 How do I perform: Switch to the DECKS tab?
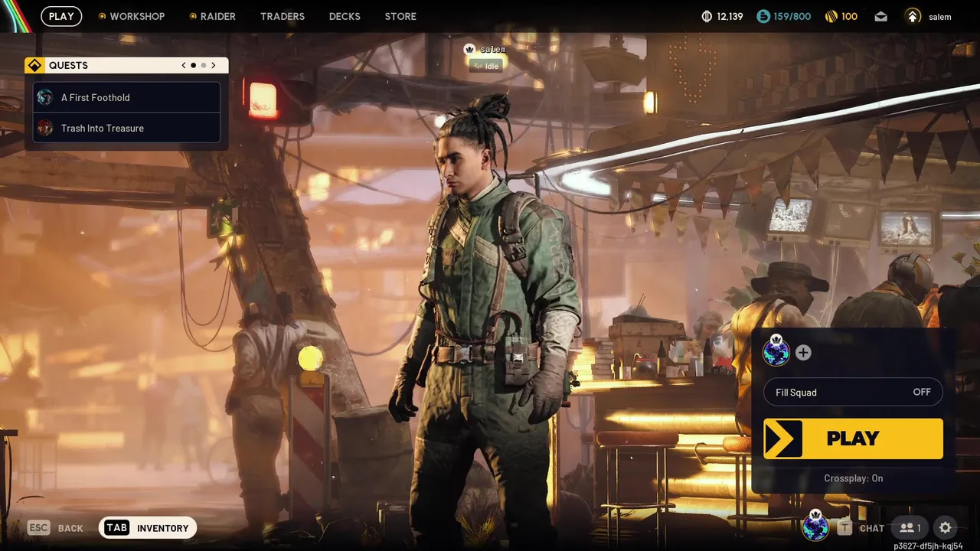tap(345, 16)
